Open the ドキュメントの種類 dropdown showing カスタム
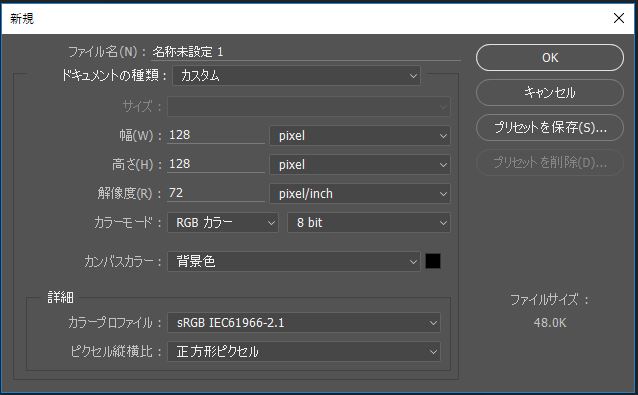This screenshot has width=638, height=395. pyautogui.click(x=296, y=76)
